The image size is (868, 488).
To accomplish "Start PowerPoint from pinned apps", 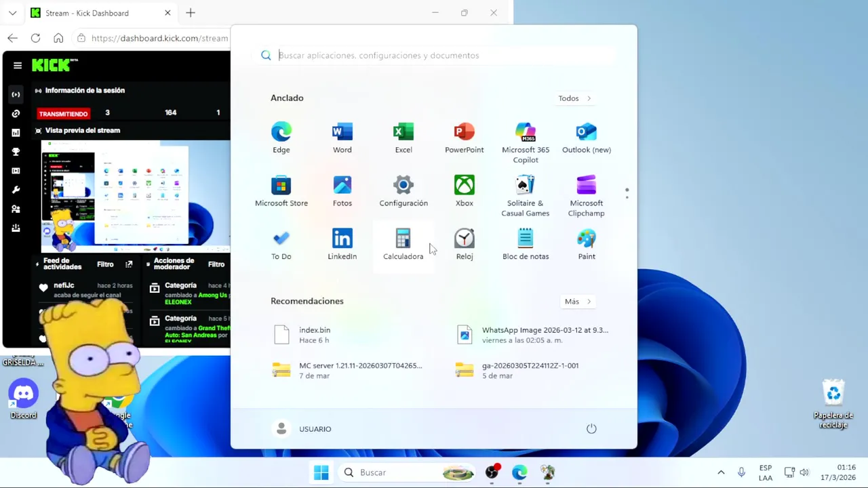I will 464,138.
